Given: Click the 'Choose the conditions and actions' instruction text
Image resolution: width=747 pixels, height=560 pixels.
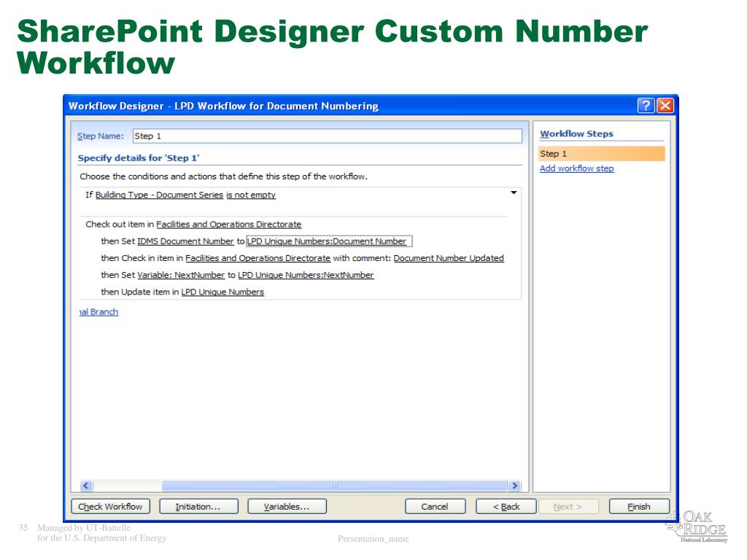Looking at the screenshot, I should click(x=223, y=176).
